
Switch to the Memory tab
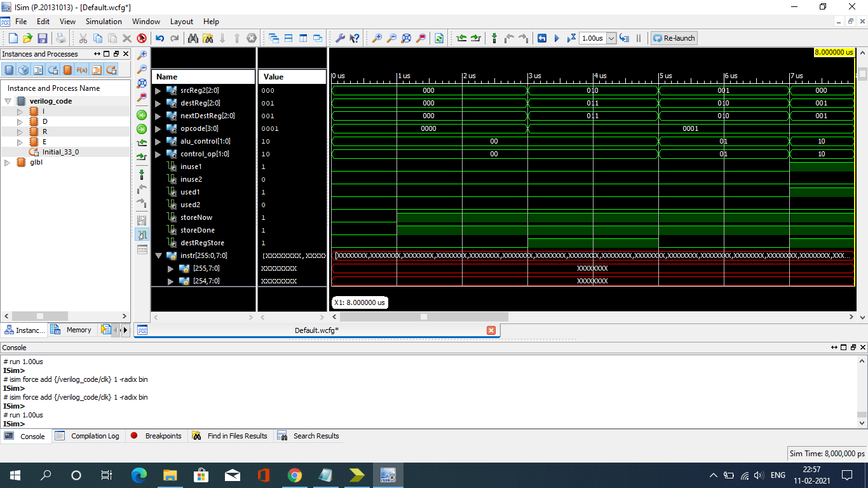78,330
